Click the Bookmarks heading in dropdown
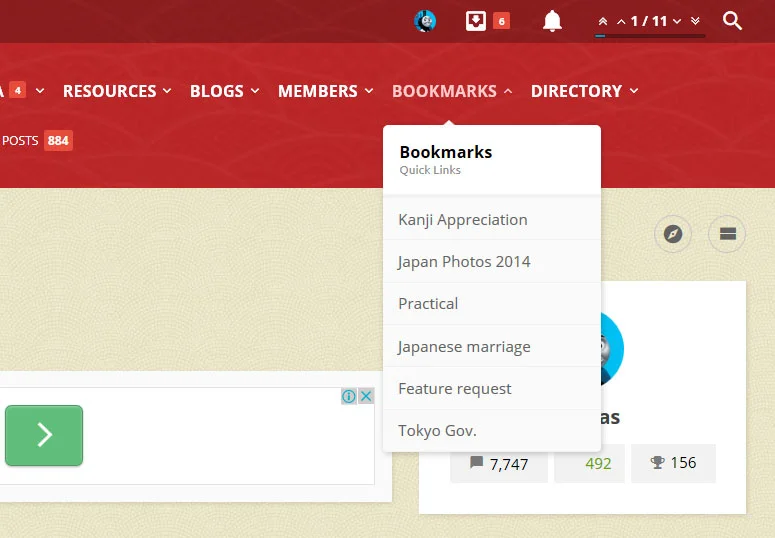The height and width of the screenshot is (538, 775). click(446, 152)
